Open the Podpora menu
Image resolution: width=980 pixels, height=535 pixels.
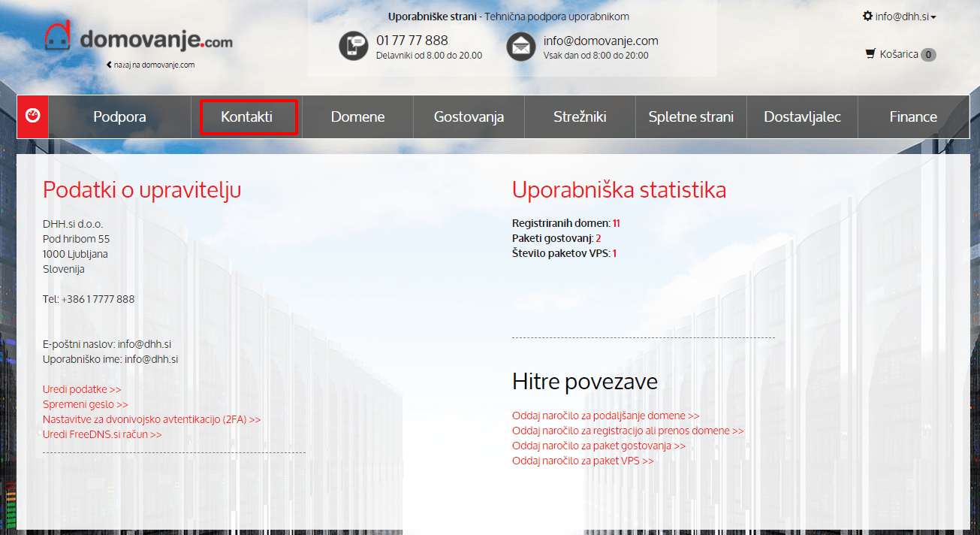point(119,116)
